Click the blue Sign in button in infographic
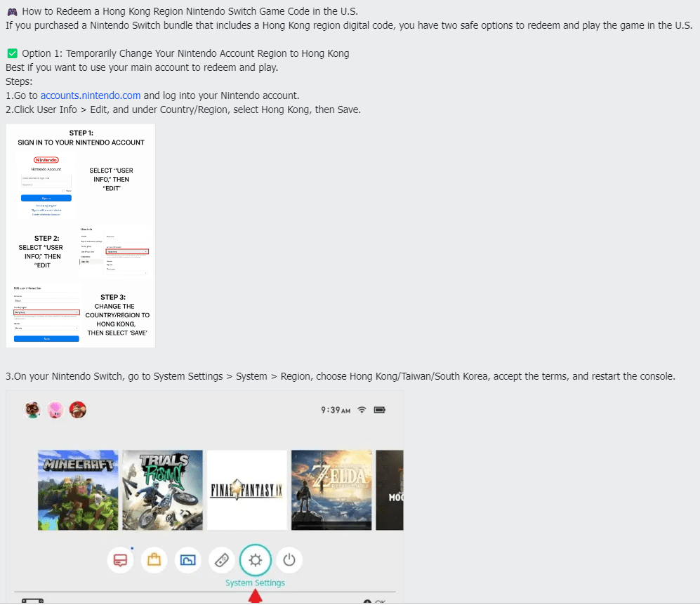The image size is (700, 605). click(x=46, y=198)
